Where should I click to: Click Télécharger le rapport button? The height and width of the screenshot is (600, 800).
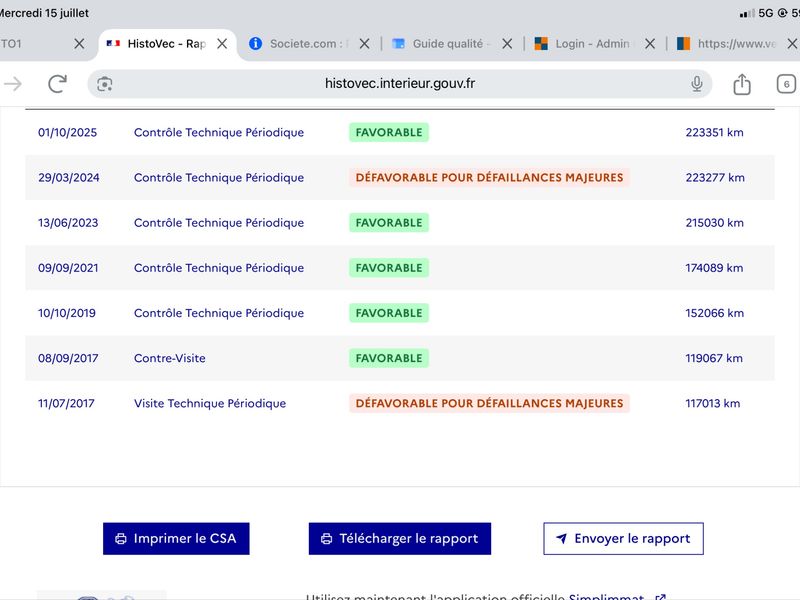pyautogui.click(x=399, y=538)
